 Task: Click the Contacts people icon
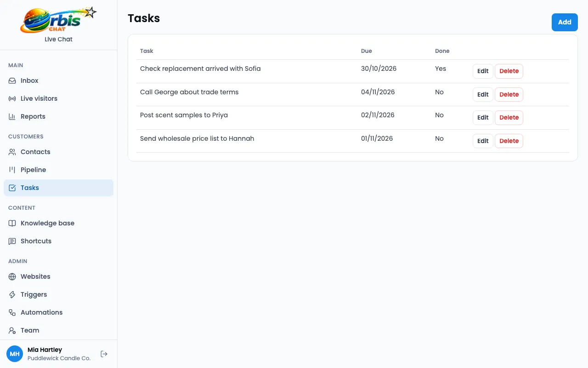click(12, 152)
